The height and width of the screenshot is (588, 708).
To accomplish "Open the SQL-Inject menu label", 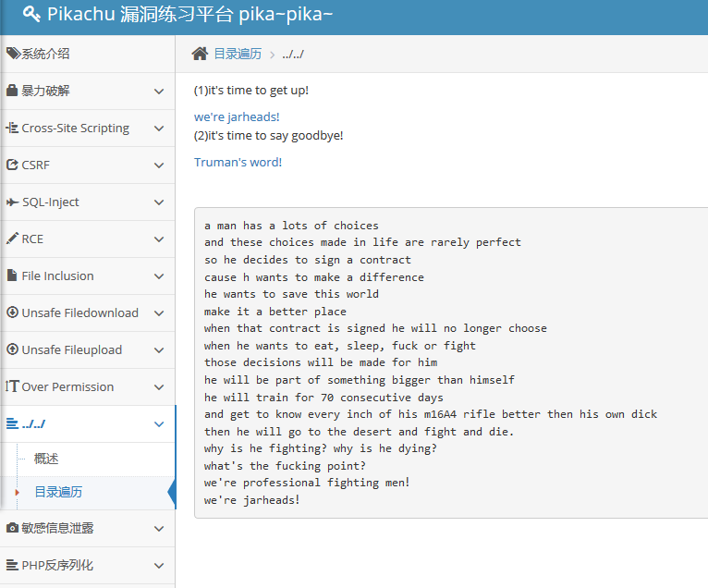I will pos(51,202).
